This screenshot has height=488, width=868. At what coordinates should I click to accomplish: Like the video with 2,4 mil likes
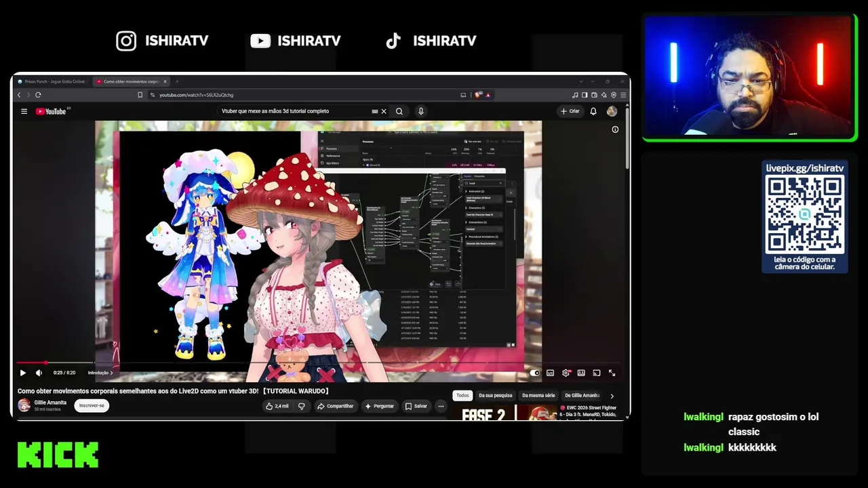coord(277,406)
